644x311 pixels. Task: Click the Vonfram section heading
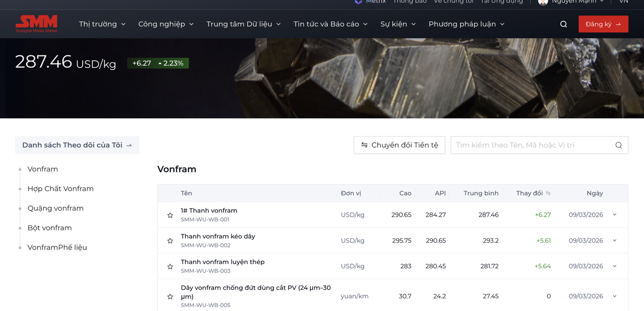pos(177,169)
